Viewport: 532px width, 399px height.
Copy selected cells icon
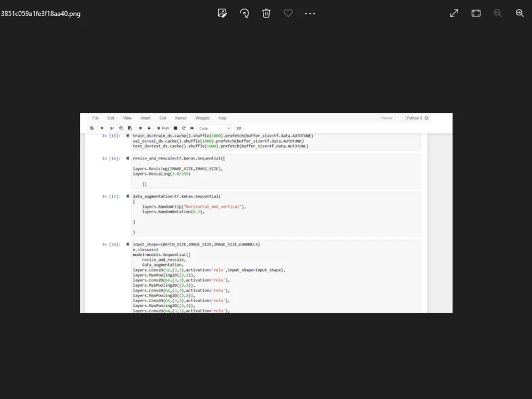click(121, 128)
